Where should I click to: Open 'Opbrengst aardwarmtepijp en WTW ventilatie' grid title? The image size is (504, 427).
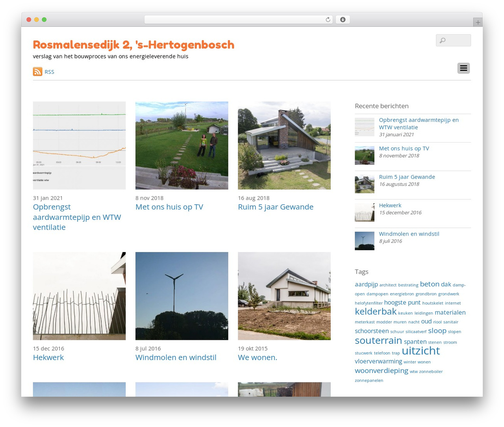[77, 217]
